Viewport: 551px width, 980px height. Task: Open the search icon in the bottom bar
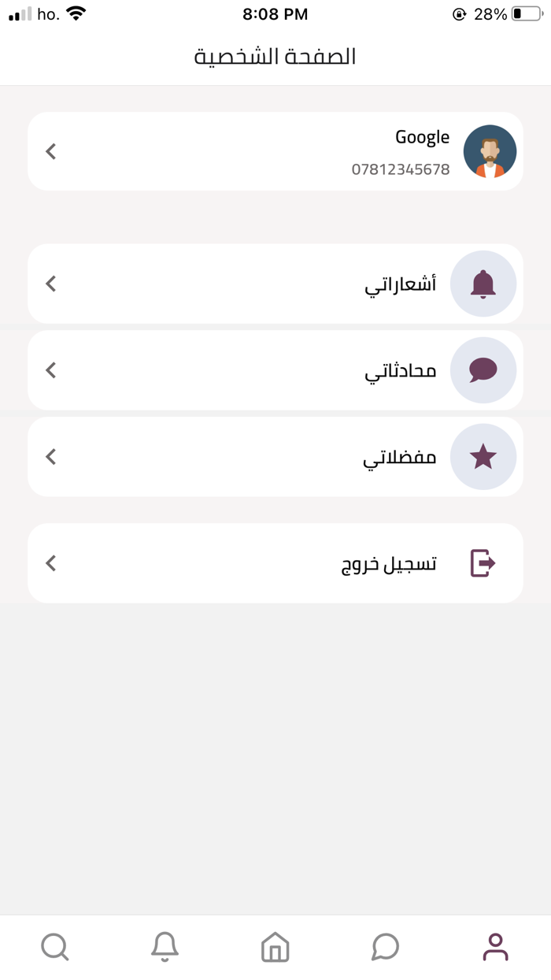point(54,947)
